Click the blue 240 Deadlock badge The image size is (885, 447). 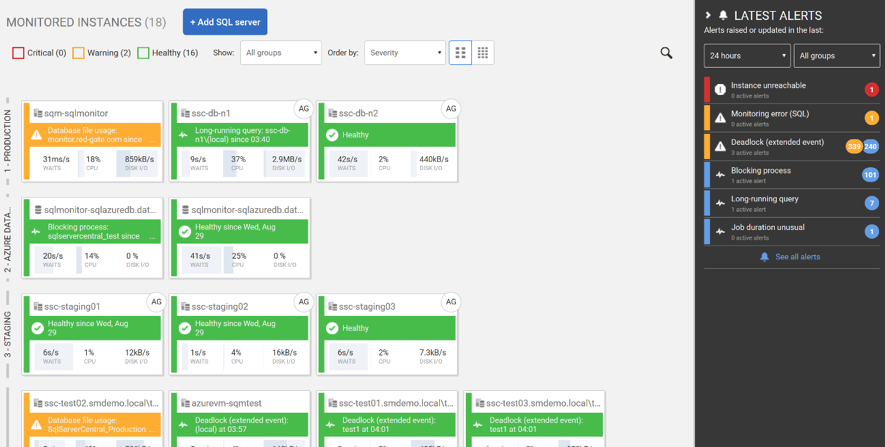pos(871,146)
